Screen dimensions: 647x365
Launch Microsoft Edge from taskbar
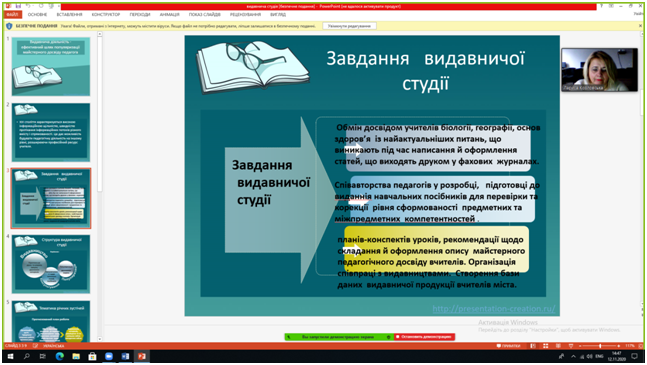59,356
